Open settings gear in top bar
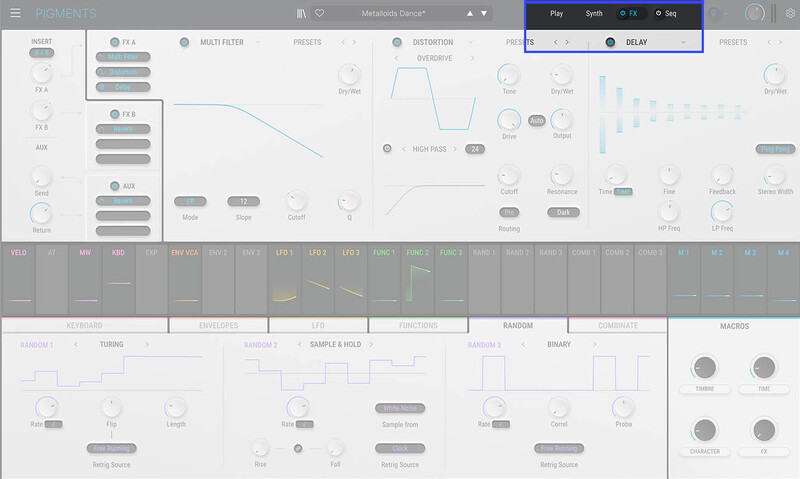 (x=790, y=13)
